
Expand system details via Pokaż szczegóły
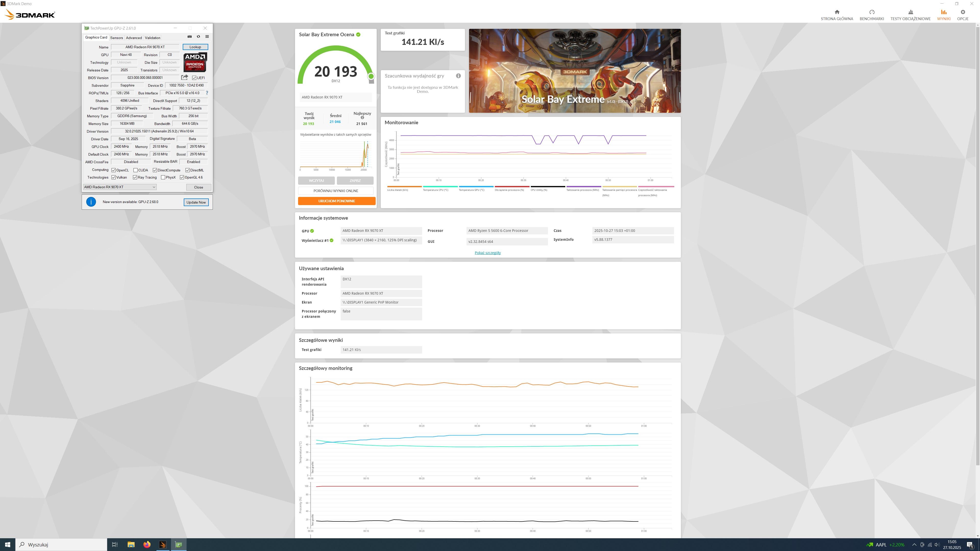click(487, 253)
